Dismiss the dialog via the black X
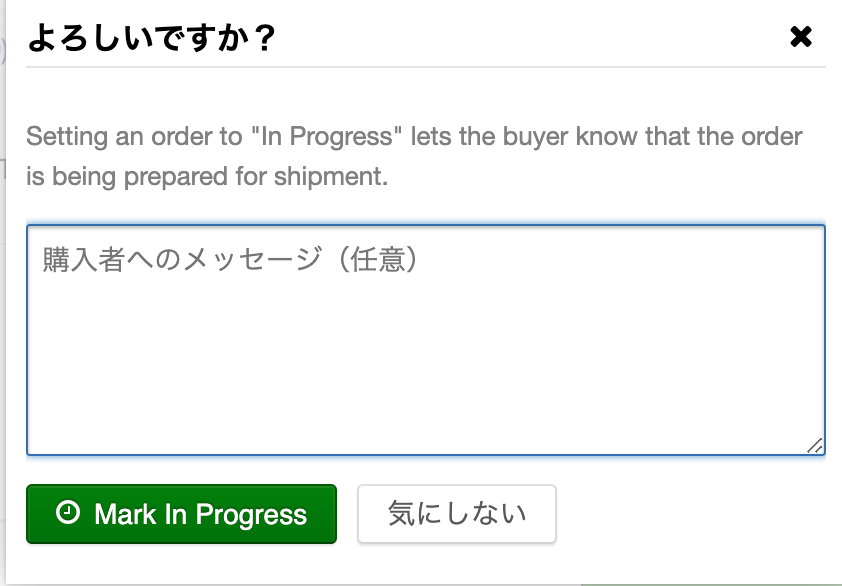The height and width of the screenshot is (586, 842). click(801, 37)
